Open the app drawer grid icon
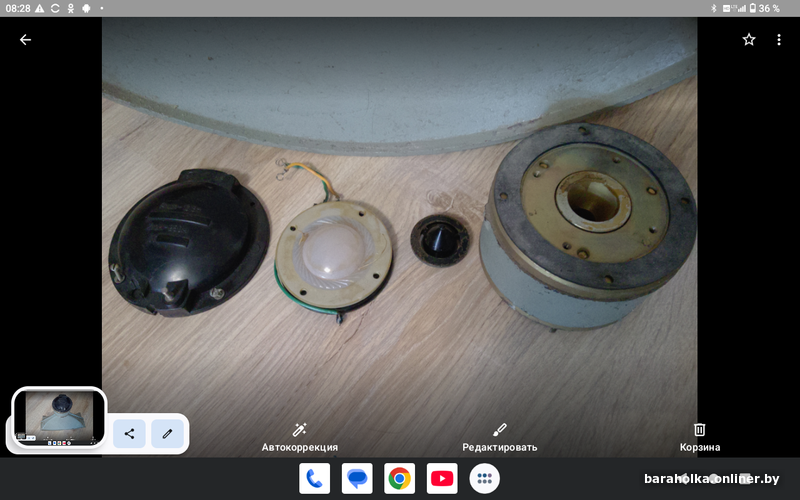The width and height of the screenshot is (800, 500). click(x=484, y=479)
